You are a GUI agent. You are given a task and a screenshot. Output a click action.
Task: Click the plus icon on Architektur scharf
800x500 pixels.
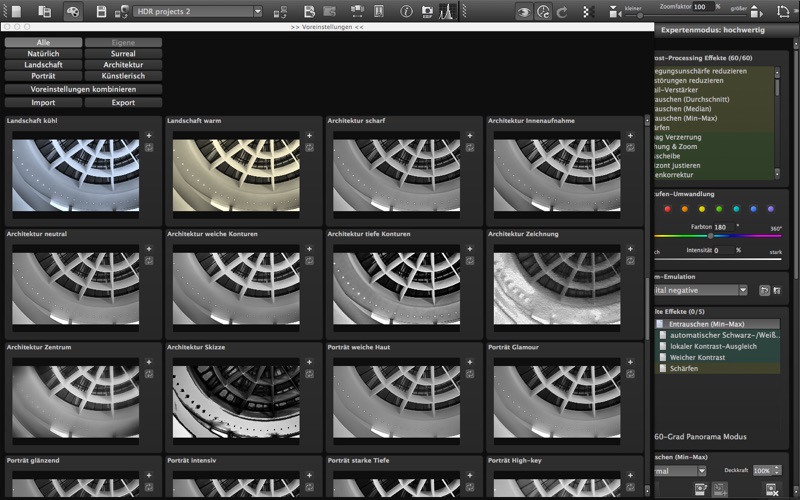click(x=469, y=136)
